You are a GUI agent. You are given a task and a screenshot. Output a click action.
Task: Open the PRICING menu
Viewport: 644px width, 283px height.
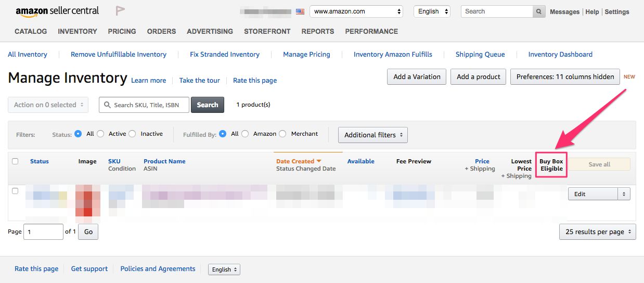pyautogui.click(x=122, y=31)
